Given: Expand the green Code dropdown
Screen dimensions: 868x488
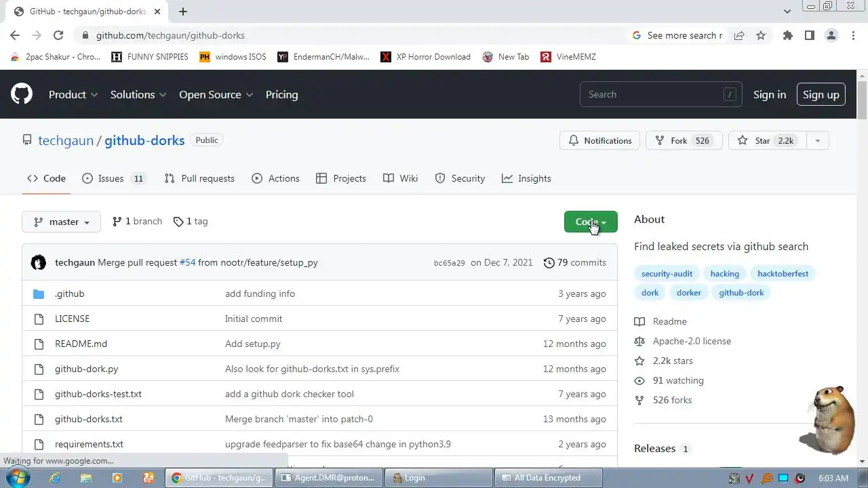Looking at the screenshot, I should pyautogui.click(x=591, y=222).
